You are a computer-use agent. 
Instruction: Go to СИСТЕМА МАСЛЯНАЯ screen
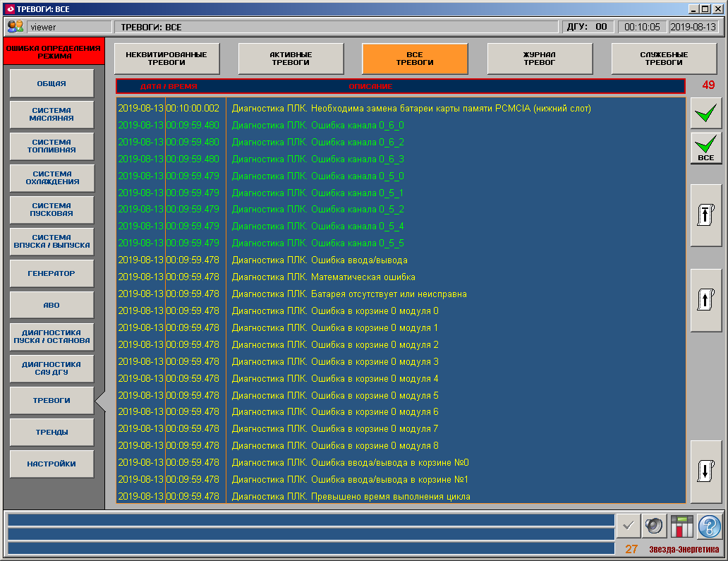[51, 114]
